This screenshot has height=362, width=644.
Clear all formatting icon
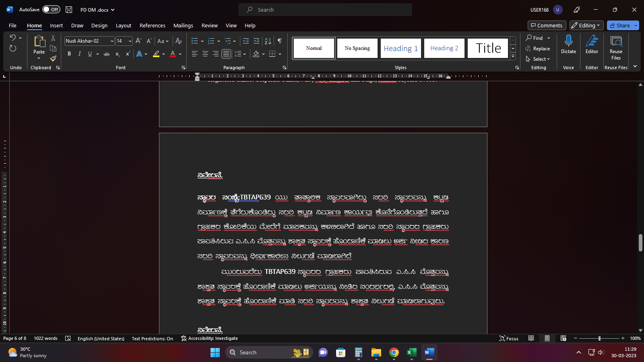(x=179, y=41)
